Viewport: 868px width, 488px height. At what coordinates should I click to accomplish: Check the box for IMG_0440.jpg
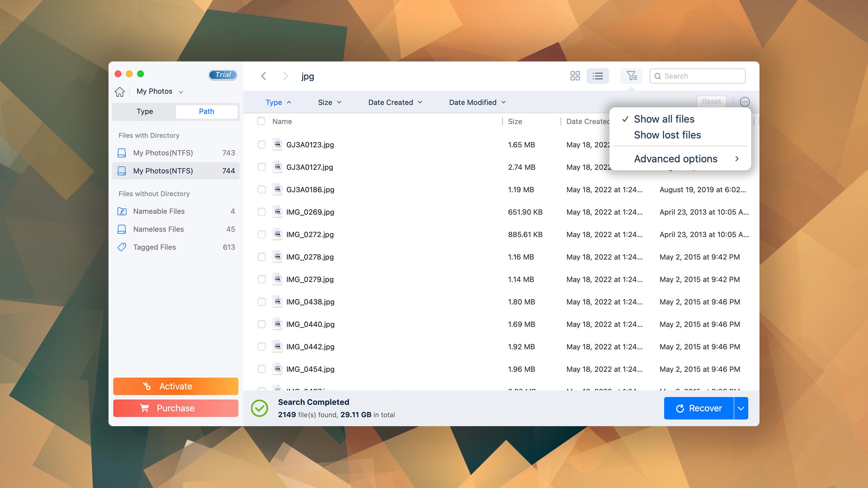point(261,324)
